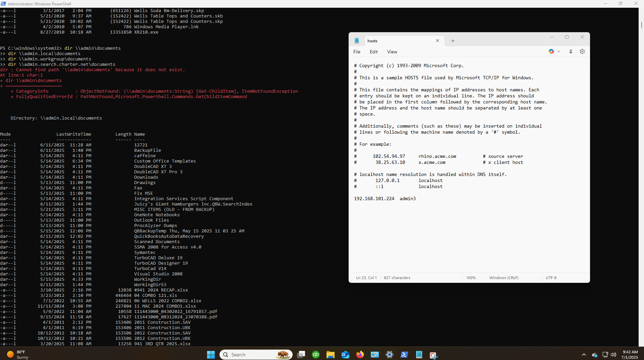644x360 pixels.
Task: Click the Scanned Documents directory entry
Action: coord(157,241)
